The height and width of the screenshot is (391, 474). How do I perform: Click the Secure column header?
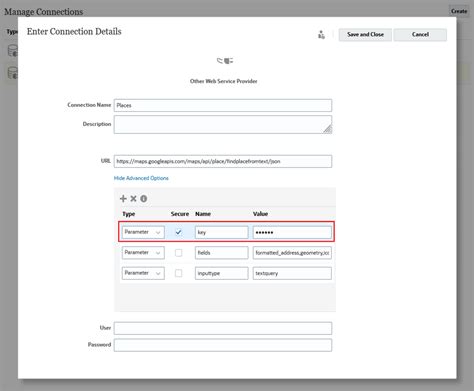click(180, 214)
